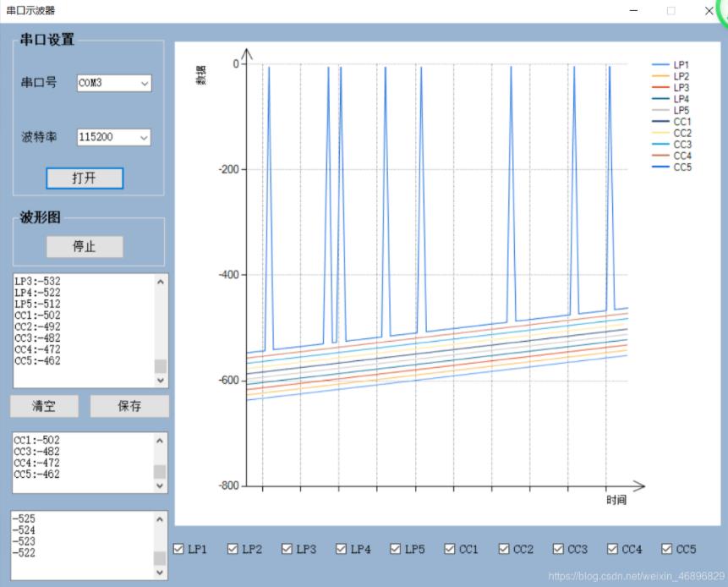Toggle the CC5 channel checkbox
The height and width of the screenshot is (587, 728).
point(667,549)
